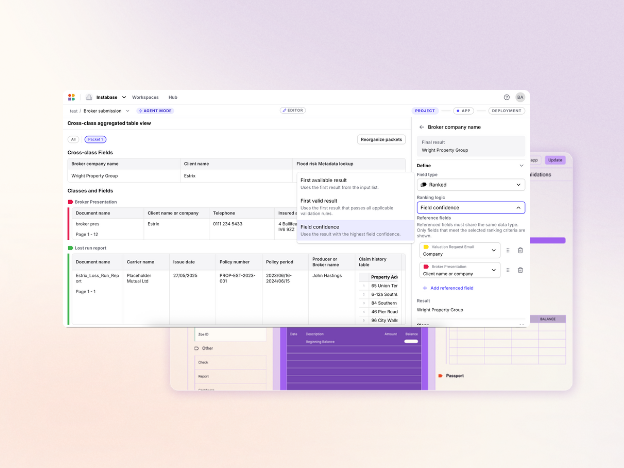Click the green Lost run report tag icon

tap(70, 248)
